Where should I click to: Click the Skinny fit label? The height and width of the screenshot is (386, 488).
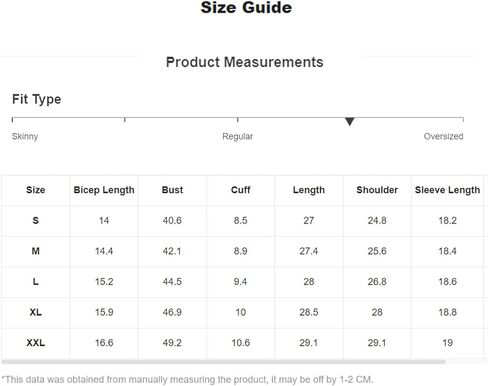25,136
